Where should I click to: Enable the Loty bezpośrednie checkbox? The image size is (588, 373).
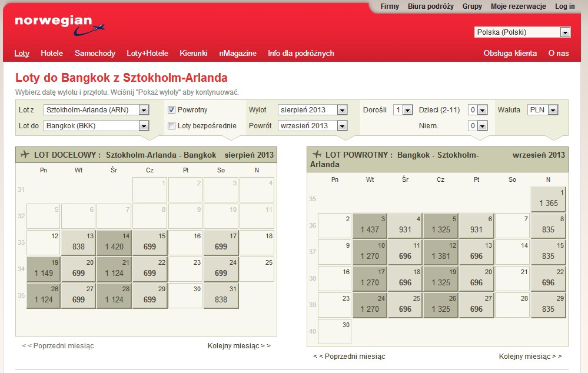[x=171, y=125]
